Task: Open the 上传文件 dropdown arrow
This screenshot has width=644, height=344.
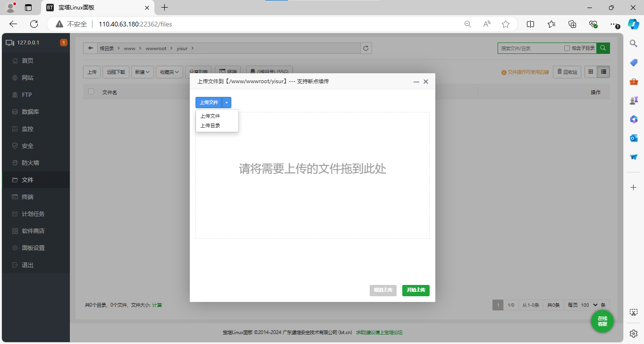Action: [227, 102]
